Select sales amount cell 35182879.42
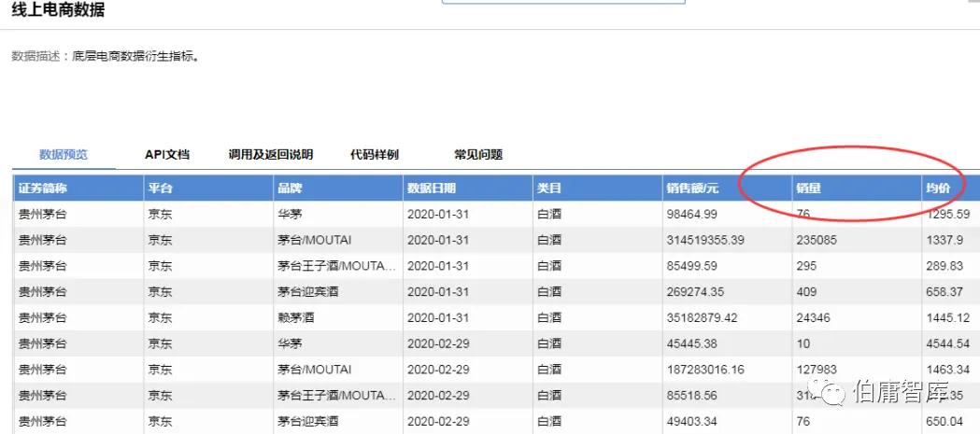 point(702,318)
